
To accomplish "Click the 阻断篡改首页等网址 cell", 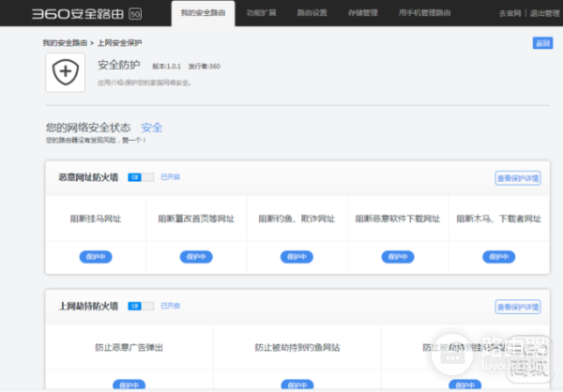I will pos(196,219).
